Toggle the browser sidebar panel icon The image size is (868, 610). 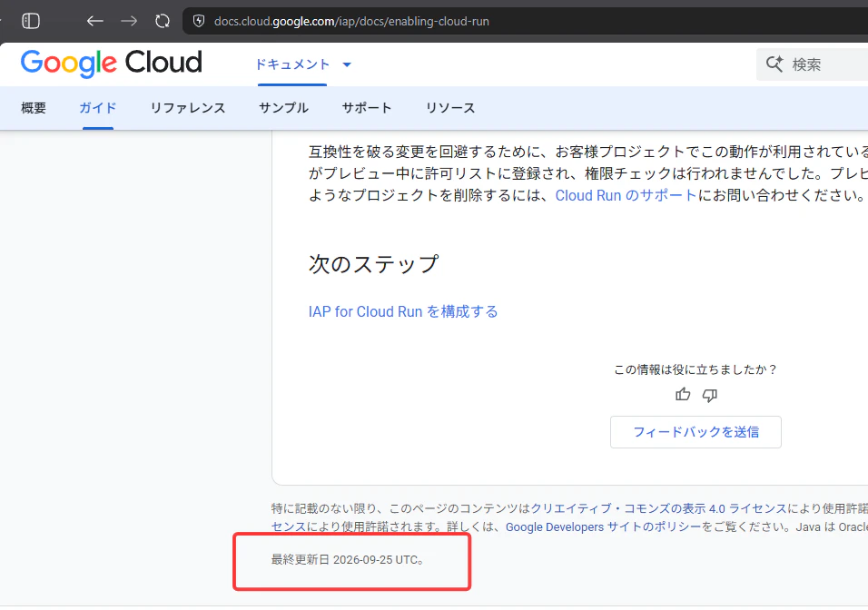pyautogui.click(x=31, y=21)
